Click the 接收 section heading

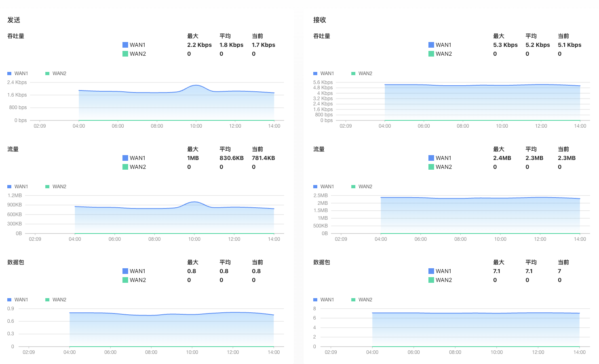[x=320, y=20]
